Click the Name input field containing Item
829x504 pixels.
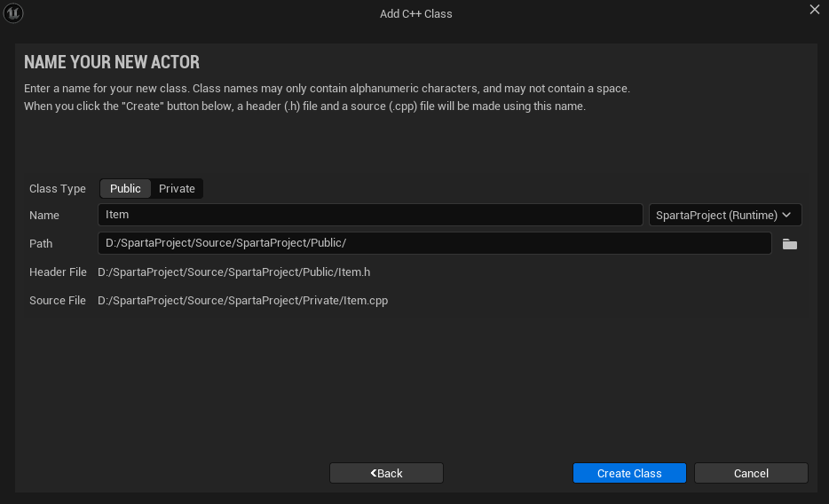click(x=370, y=215)
